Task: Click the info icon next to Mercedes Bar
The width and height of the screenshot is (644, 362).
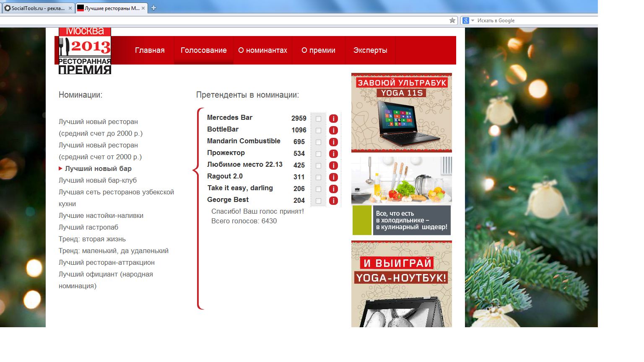Action: click(x=333, y=119)
